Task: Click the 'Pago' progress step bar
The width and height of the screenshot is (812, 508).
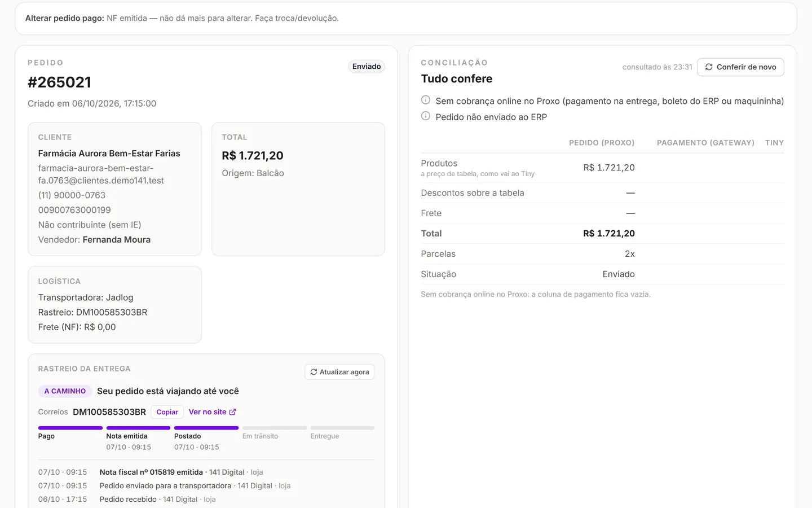Action: [70, 428]
